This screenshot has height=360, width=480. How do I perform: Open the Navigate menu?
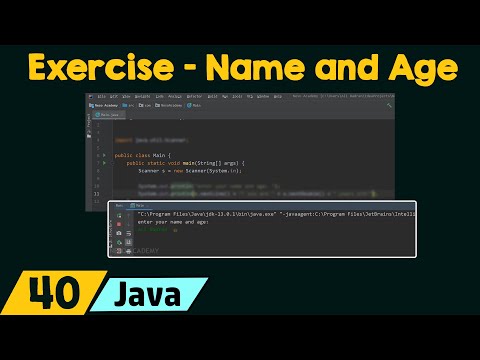pos(142,96)
